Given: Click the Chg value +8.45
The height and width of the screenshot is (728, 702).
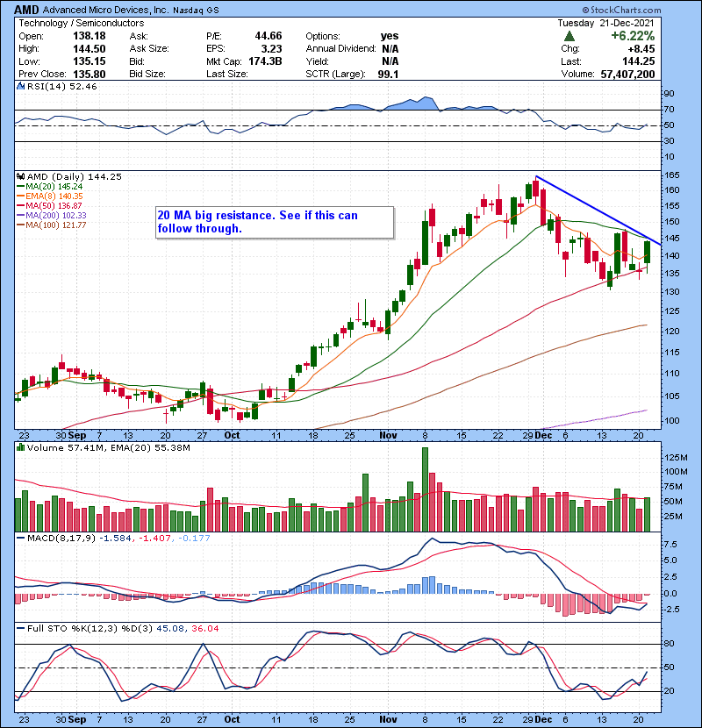Looking at the screenshot, I should (641, 49).
